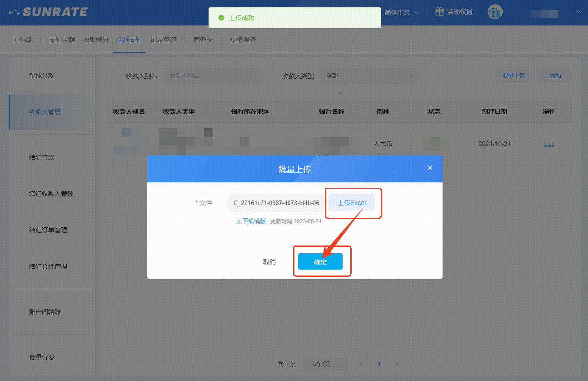Screen dimensions: 588x381
Task: Expand the filter chevron below search
Action: pos(340,93)
